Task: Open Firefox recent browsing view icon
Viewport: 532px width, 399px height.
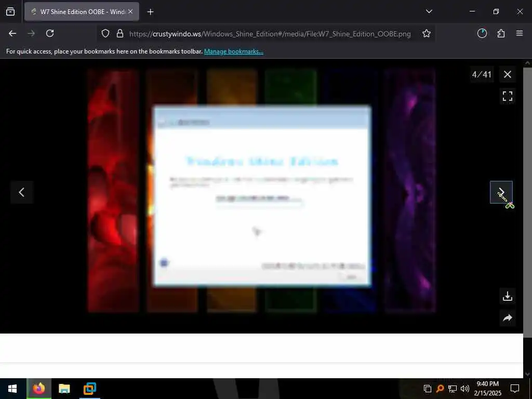Action: 10,12
